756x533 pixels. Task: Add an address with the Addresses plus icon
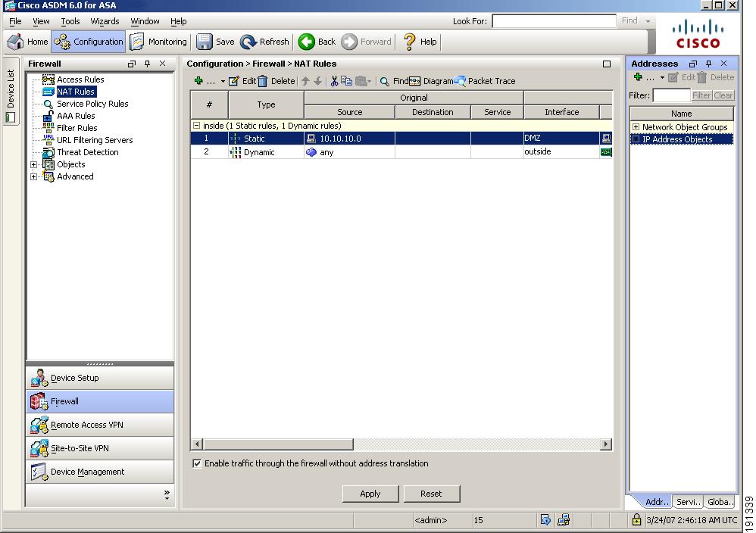pos(638,77)
